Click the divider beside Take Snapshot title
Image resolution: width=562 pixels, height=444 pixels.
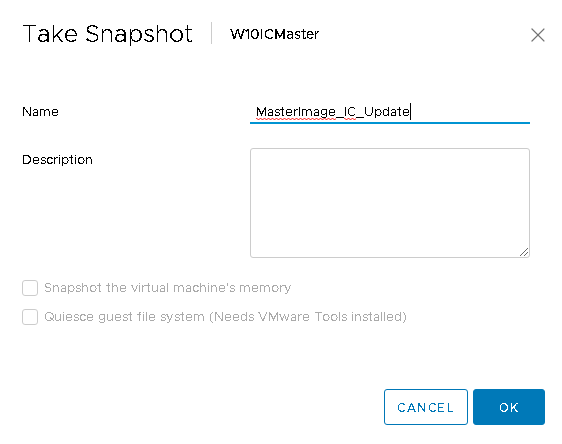211,33
